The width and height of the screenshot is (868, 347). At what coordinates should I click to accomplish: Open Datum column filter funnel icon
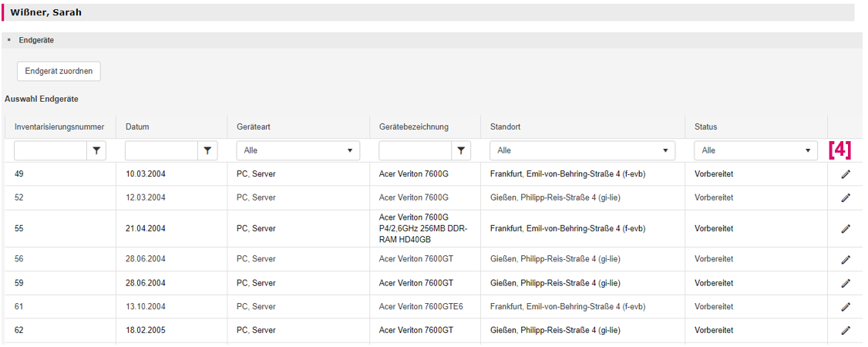click(x=207, y=150)
